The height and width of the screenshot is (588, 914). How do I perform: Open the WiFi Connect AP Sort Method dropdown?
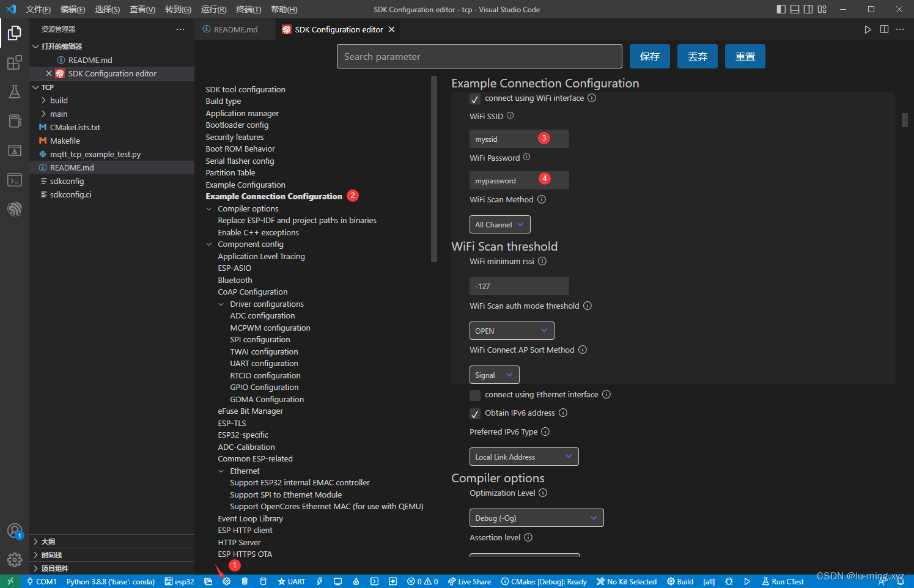pos(494,375)
